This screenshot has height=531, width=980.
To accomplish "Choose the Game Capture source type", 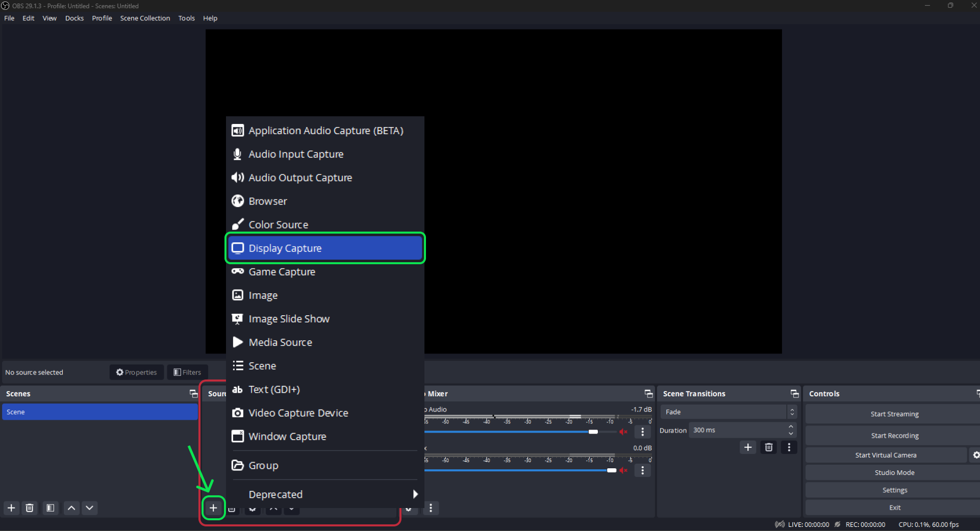I will point(282,271).
